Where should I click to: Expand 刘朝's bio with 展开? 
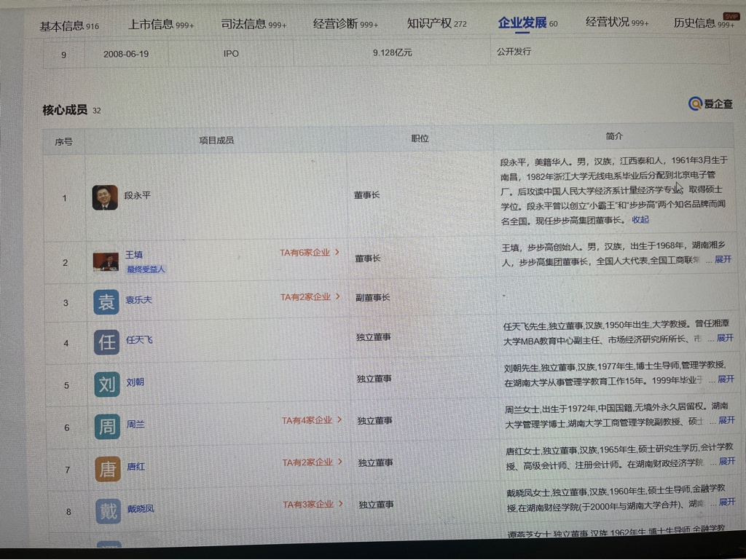point(726,379)
